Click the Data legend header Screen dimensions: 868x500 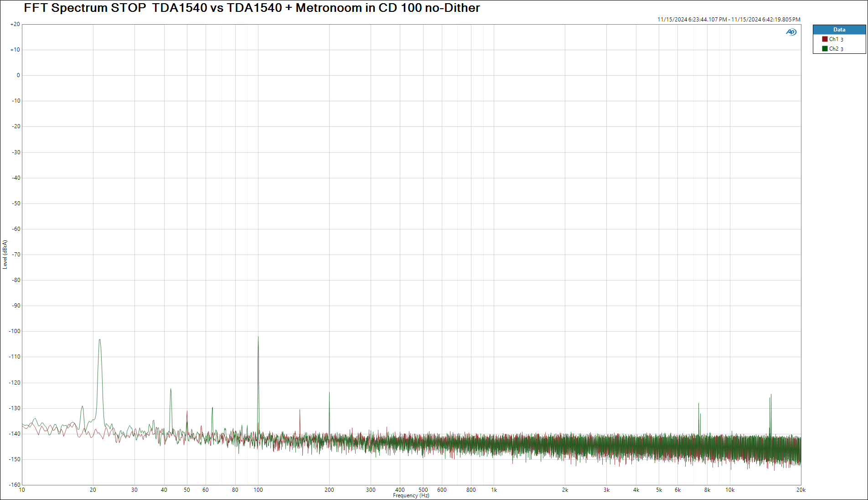click(x=839, y=30)
